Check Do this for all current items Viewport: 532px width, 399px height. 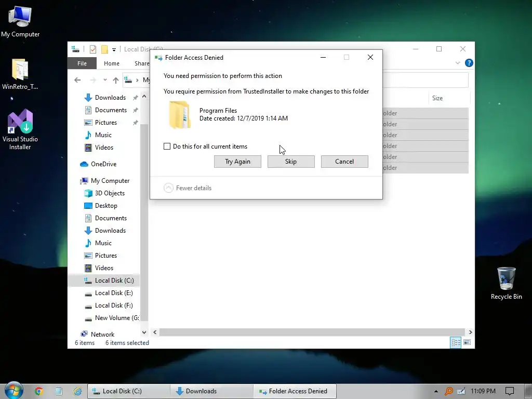pos(167,146)
